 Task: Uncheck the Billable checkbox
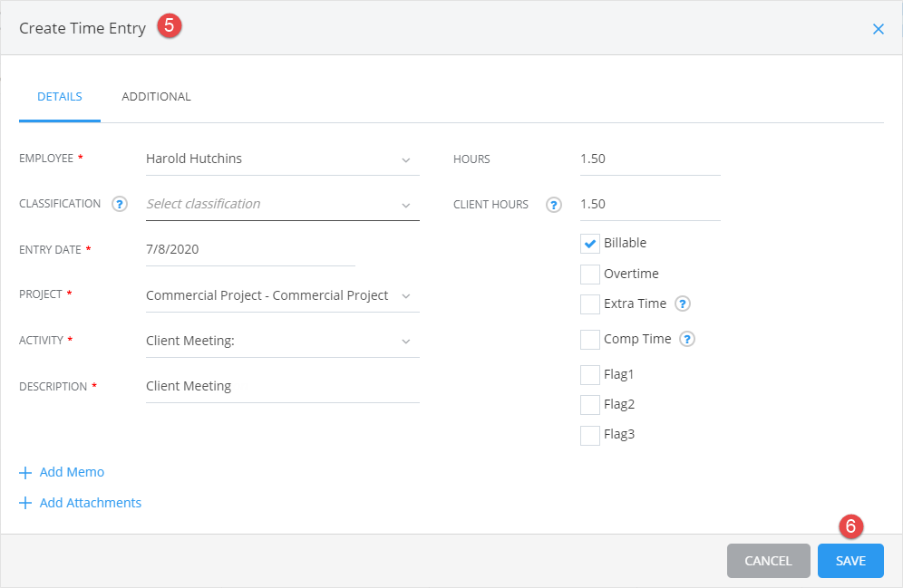[589, 243]
